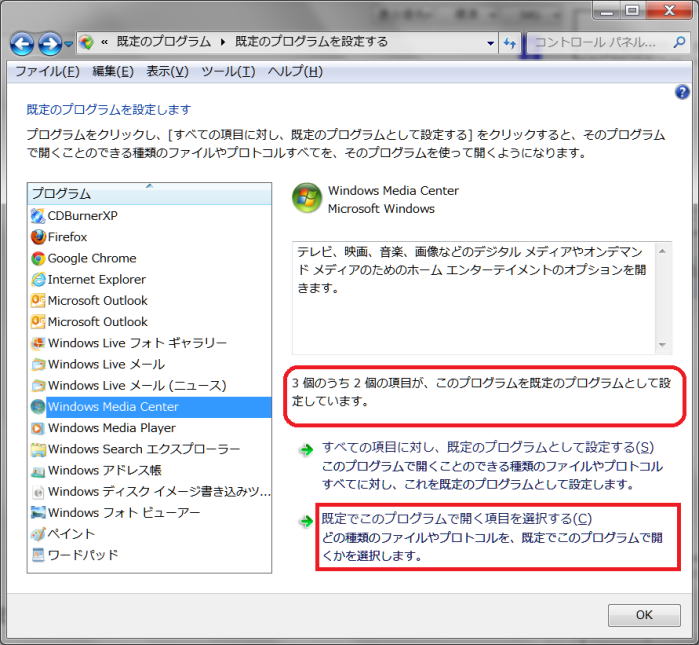Click green arrow beside すべての項目に対し option

306,449
